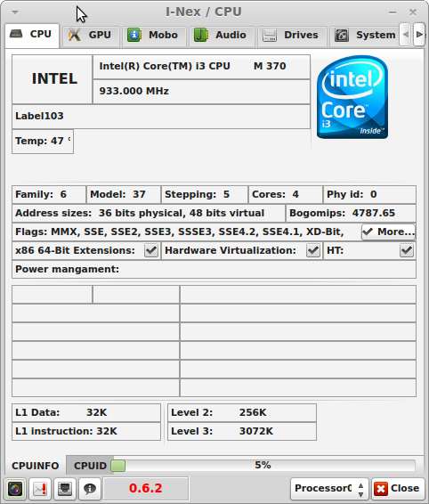
Task: Open the CPU tab
Action: (x=32, y=36)
